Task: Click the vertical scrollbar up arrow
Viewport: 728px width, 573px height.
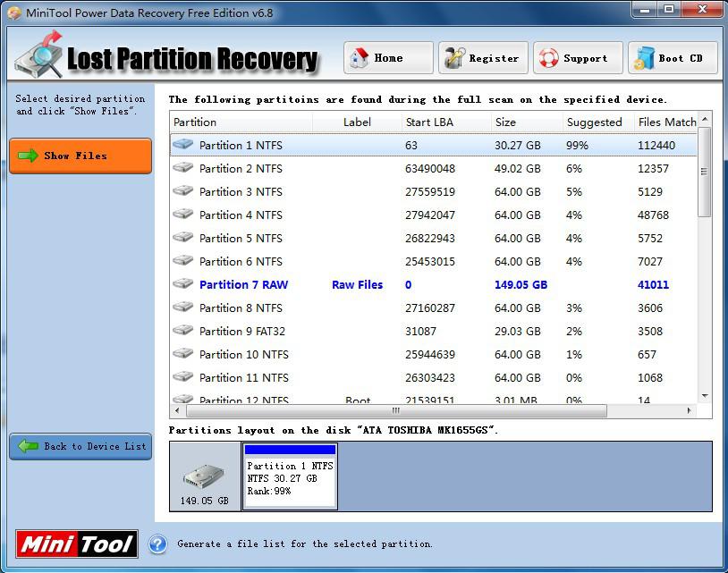Action: coord(705,119)
